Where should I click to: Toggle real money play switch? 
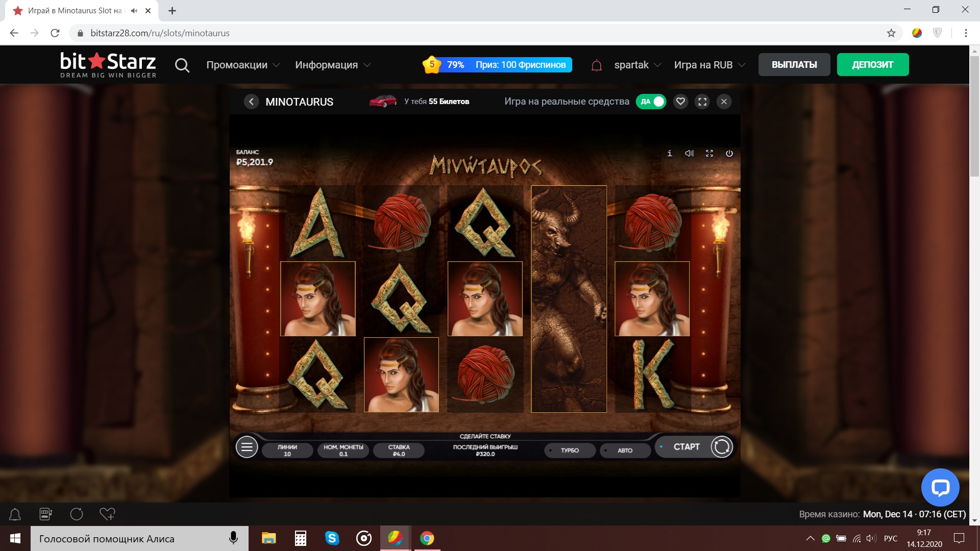[651, 102]
